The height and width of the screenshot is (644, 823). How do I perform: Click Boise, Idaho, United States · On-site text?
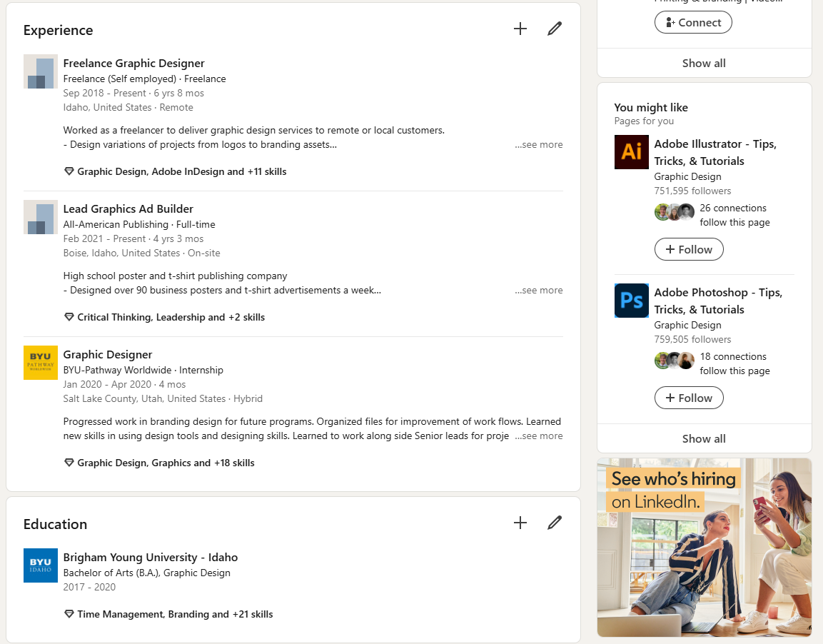click(x=142, y=253)
